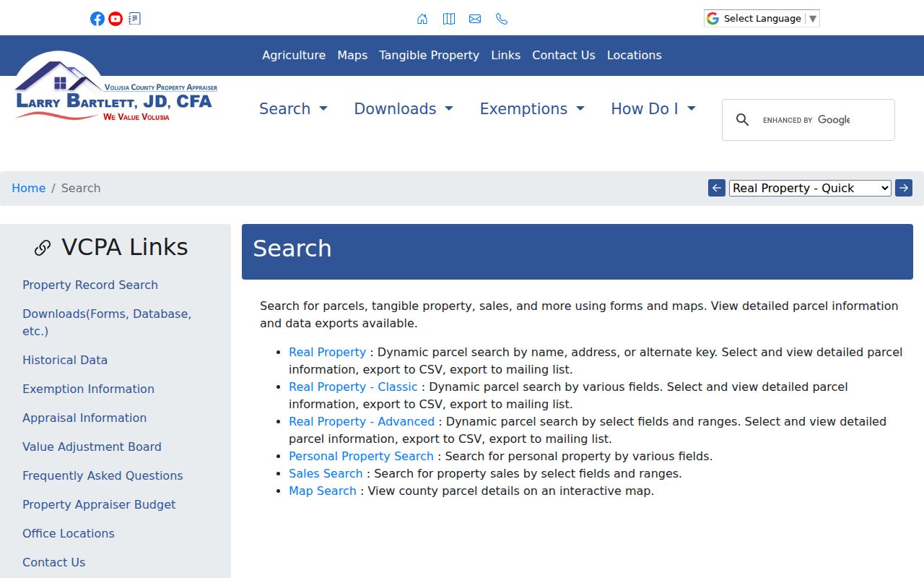Open Property Appraiser Budget in sidebar
This screenshot has height=578, width=924.
(x=99, y=504)
